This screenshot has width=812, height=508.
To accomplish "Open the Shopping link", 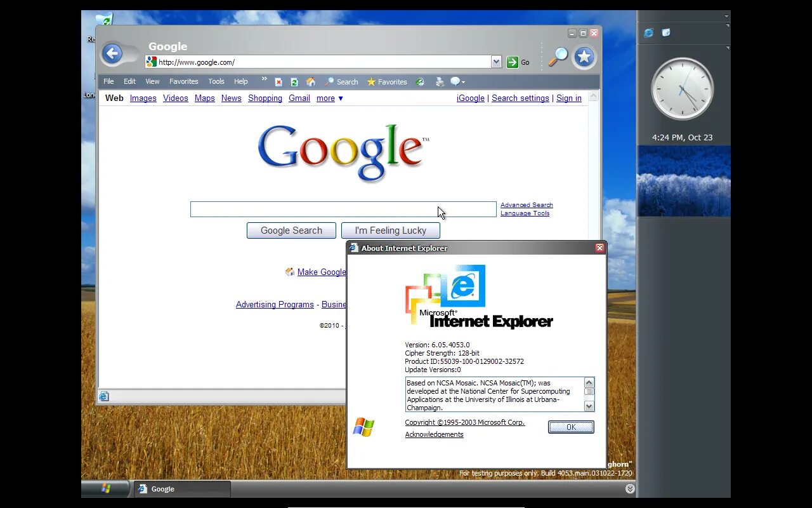I will [265, 98].
